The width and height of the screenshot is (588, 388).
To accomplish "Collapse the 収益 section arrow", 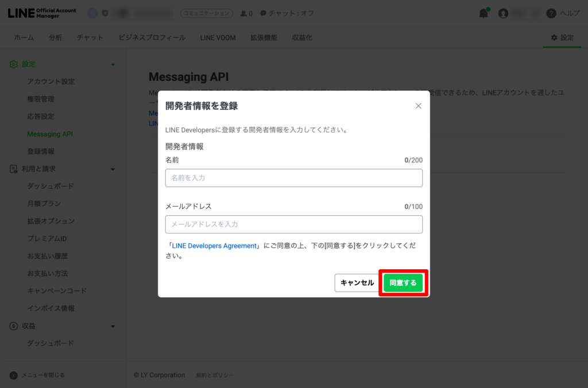I will (x=113, y=327).
